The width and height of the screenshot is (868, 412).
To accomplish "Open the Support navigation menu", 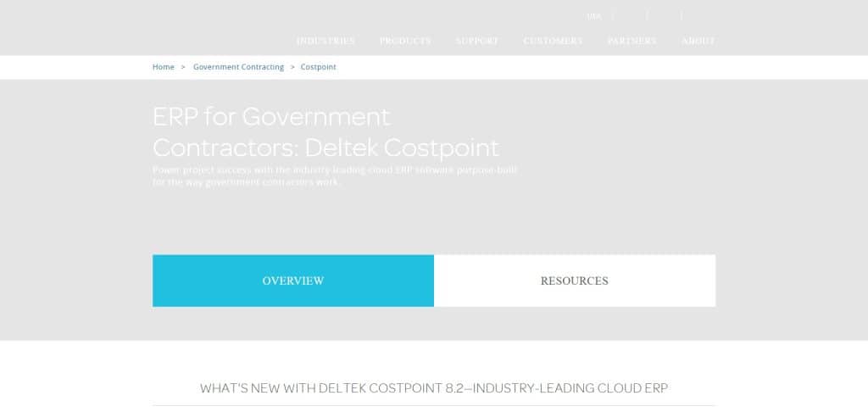I will [477, 41].
